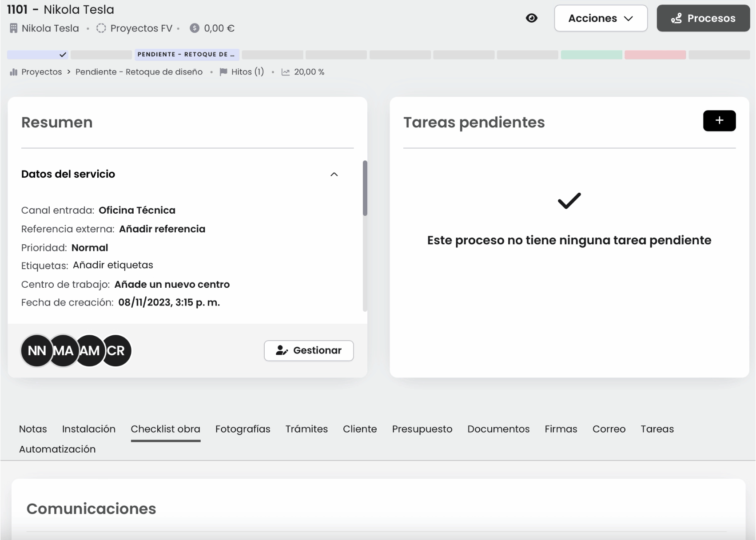Click the Procesos button
Viewport: 756px width, 540px height.
703,18
